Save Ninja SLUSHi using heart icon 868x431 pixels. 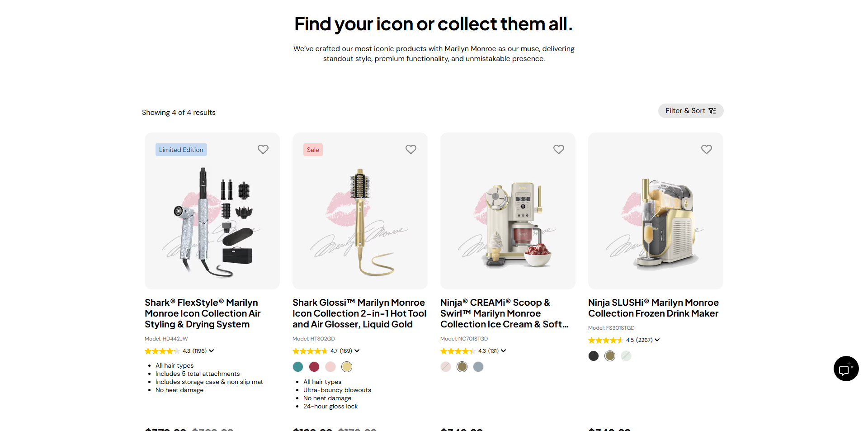pyautogui.click(x=707, y=149)
